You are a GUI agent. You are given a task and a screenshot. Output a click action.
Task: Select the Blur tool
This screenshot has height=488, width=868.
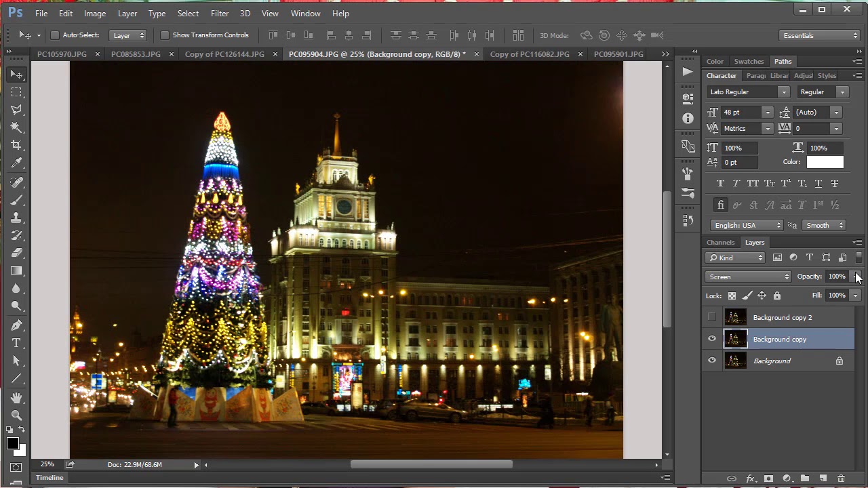pyautogui.click(x=17, y=289)
